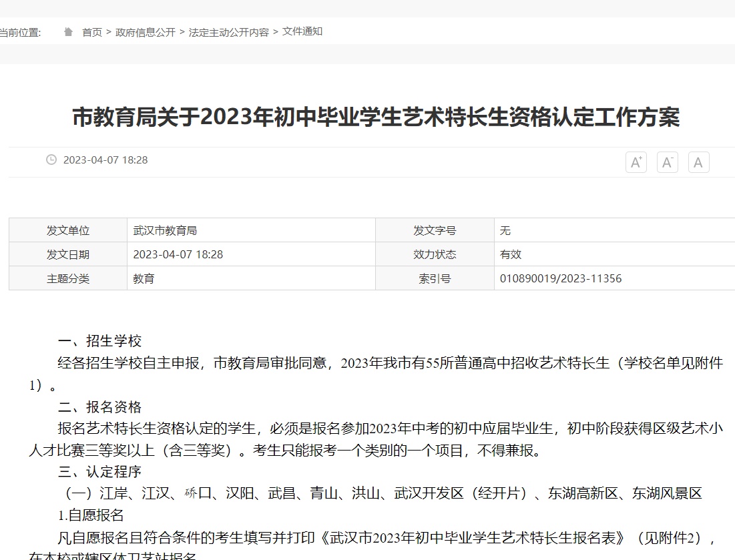The image size is (735, 560).
Task: Select the 武汉市教育局 table cell
Action: [165, 230]
